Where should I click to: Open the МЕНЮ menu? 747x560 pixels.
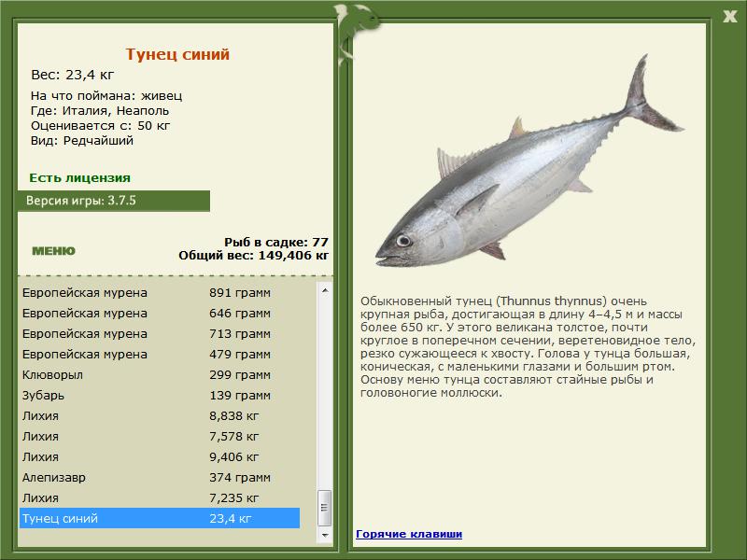pos(53,251)
